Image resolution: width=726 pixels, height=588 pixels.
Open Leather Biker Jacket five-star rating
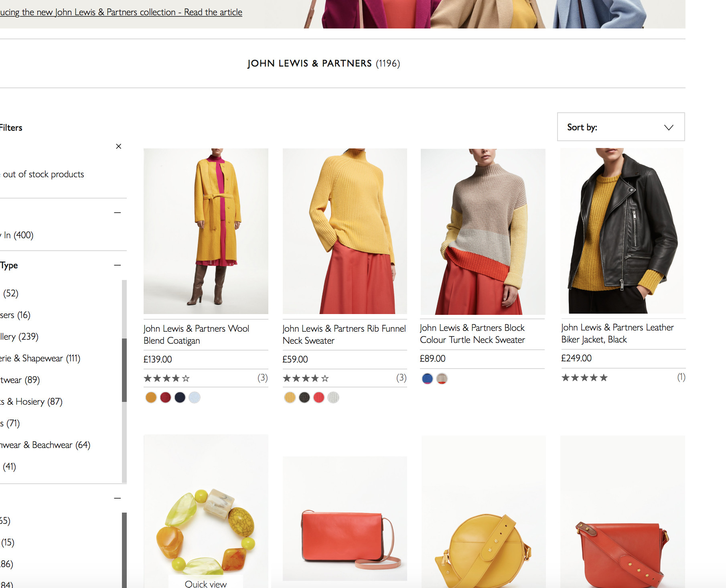584,377
